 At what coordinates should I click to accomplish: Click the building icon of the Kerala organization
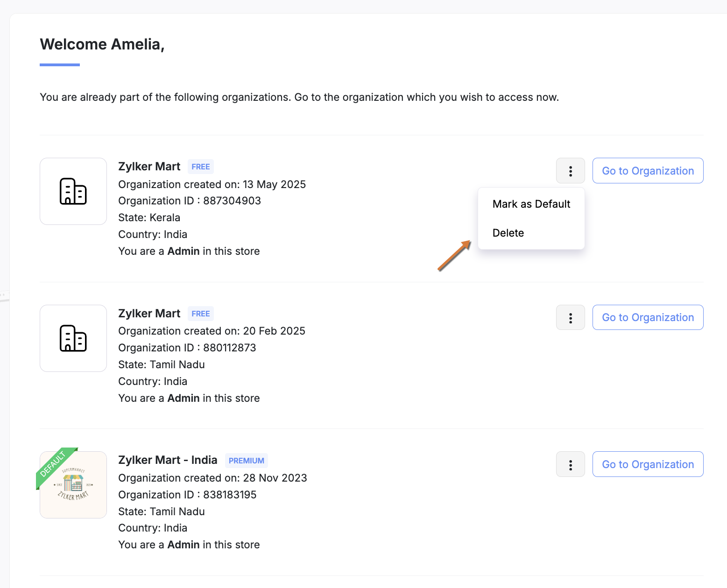(x=73, y=191)
